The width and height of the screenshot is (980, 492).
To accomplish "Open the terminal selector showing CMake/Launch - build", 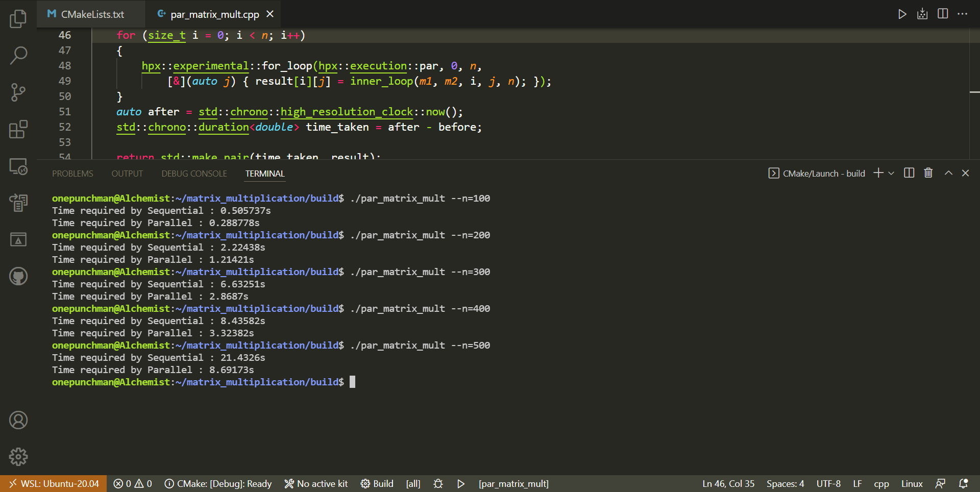I will (817, 173).
